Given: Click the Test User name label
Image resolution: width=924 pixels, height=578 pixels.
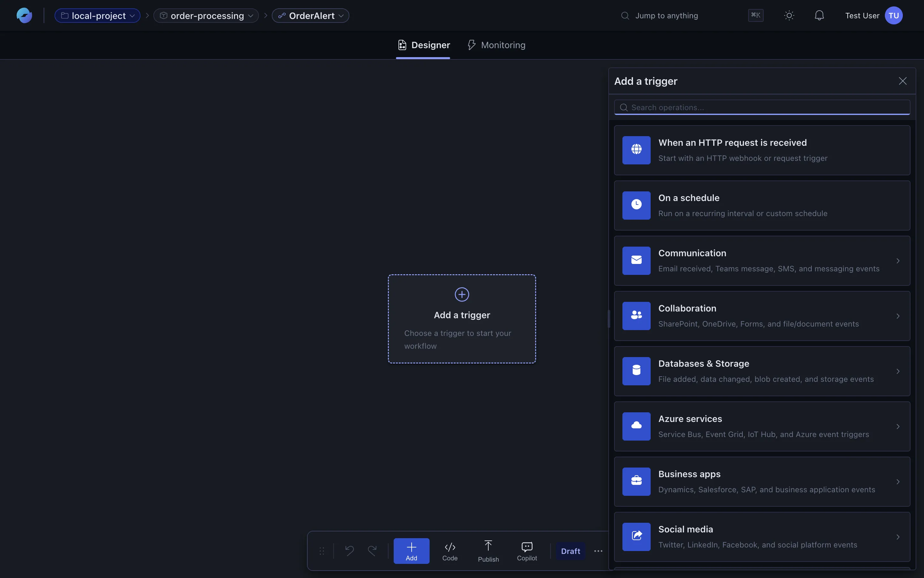Looking at the screenshot, I should (x=862, y=16).
